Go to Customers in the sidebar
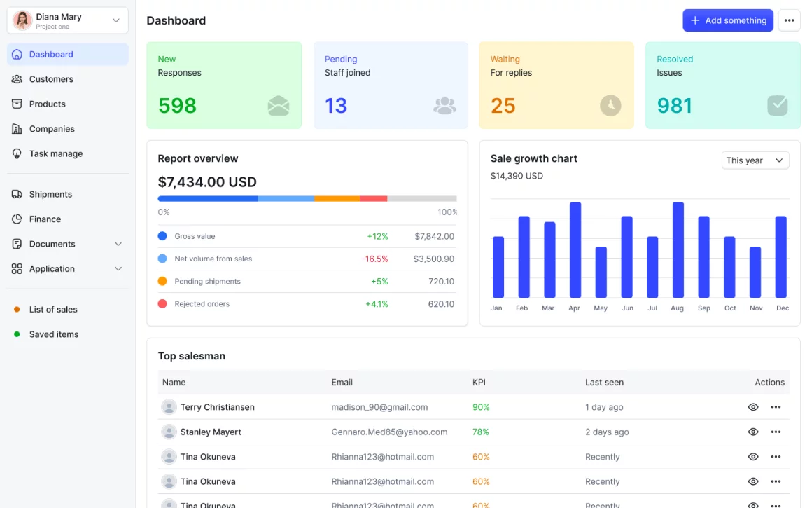Image resolution: width=812 pixels, height=508 pixels. coord(51,79)
